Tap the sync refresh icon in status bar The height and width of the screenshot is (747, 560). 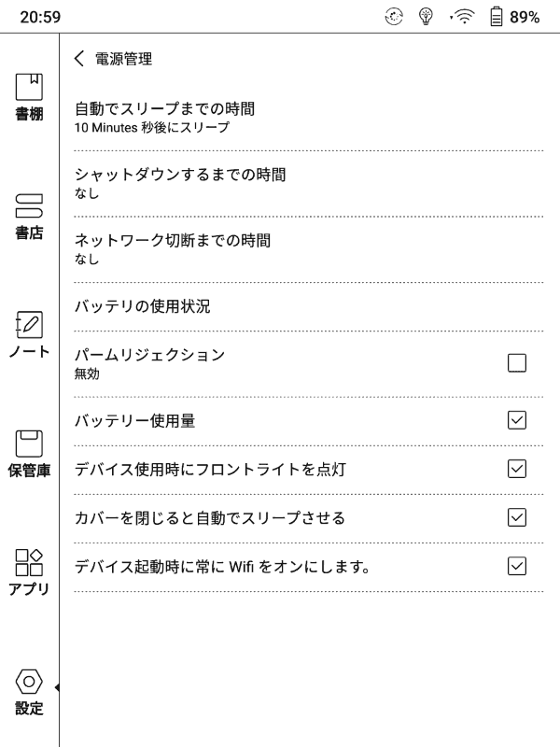pyautogui.click(x=395, y=14)
